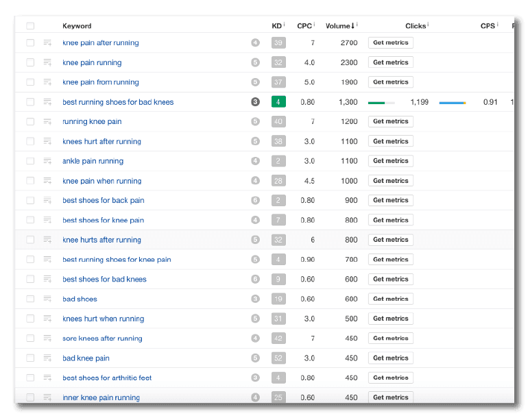Tick the checkbox beside 'bad knee pain'

pyautogui.click(x=30, y=358)
